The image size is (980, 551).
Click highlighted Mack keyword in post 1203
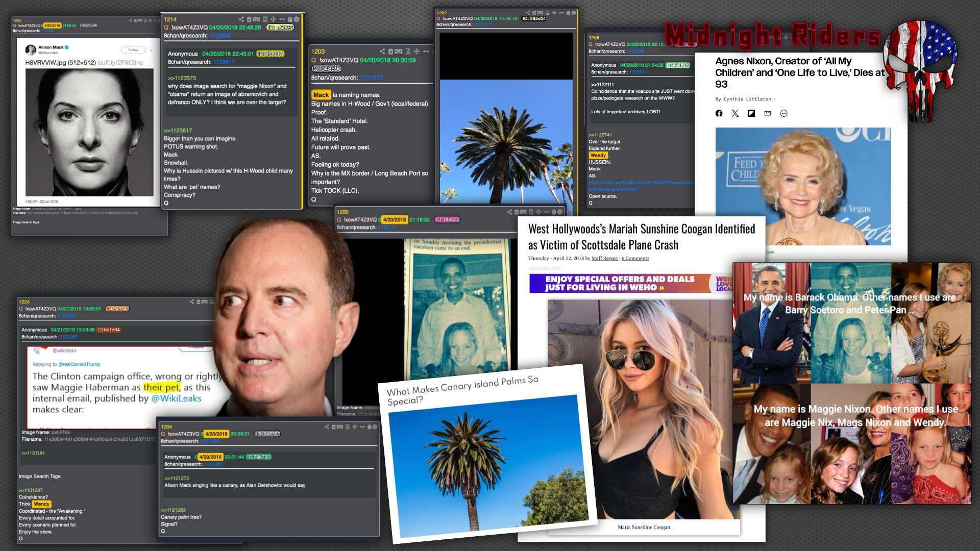coord(321,95)
